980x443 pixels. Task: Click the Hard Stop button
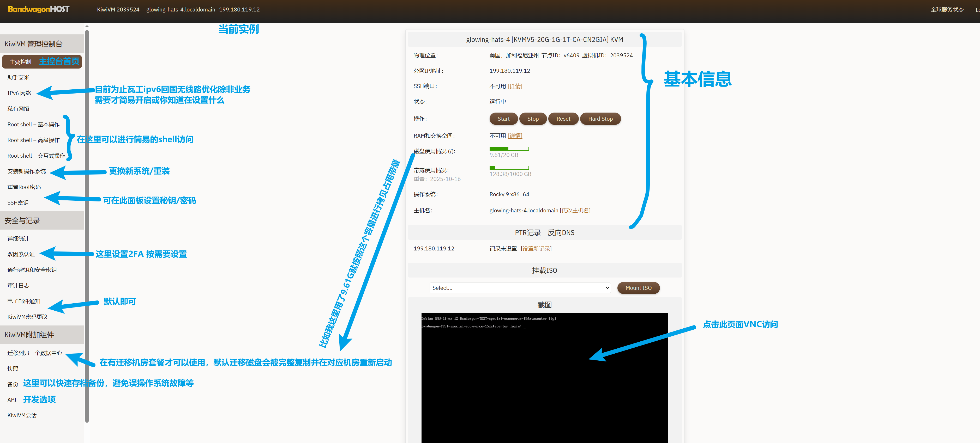coord(600,119)
